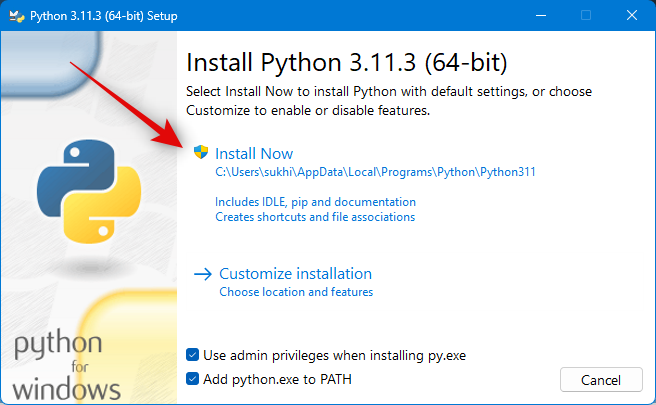656x405 pixels.
Task: Click the Python setup icon in title bar
Action: [x=16, y=16]
